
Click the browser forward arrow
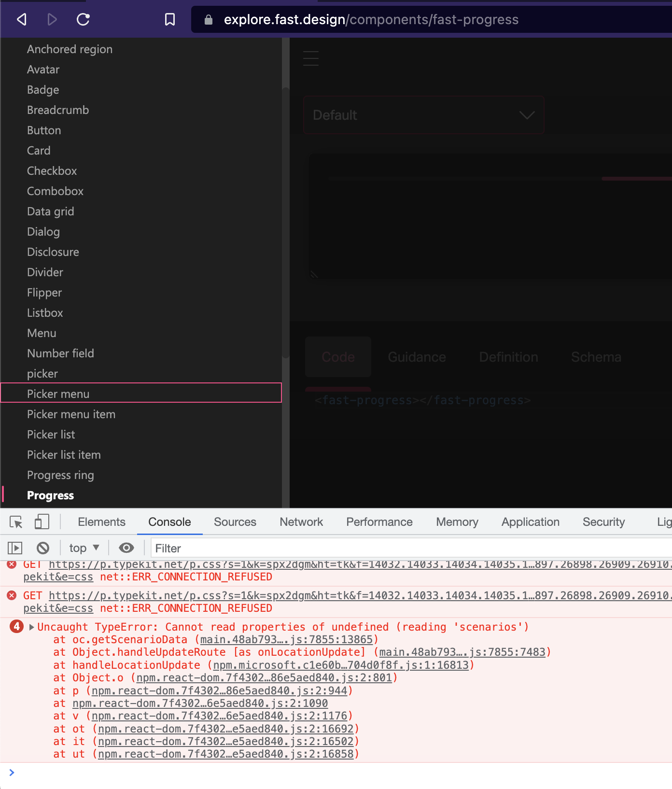(x=52, y=19)
